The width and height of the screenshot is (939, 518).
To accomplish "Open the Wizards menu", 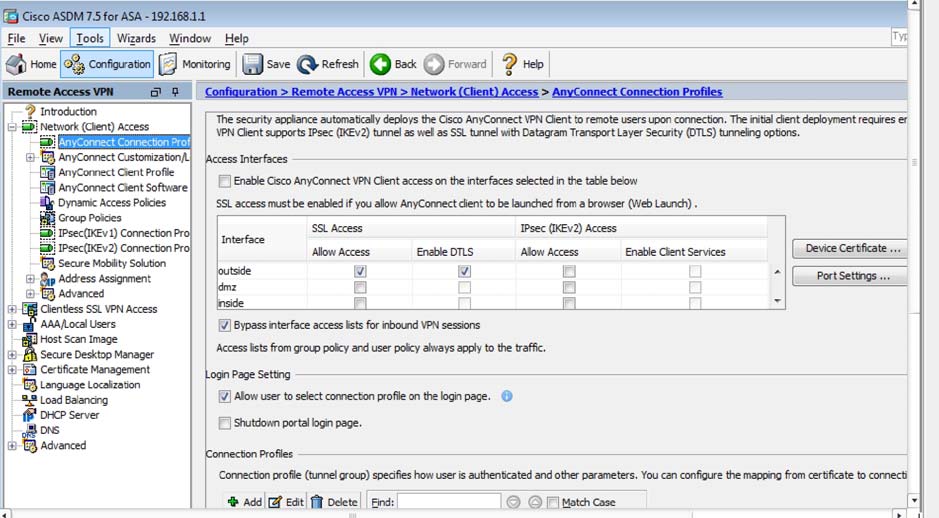I will (136, 38).
